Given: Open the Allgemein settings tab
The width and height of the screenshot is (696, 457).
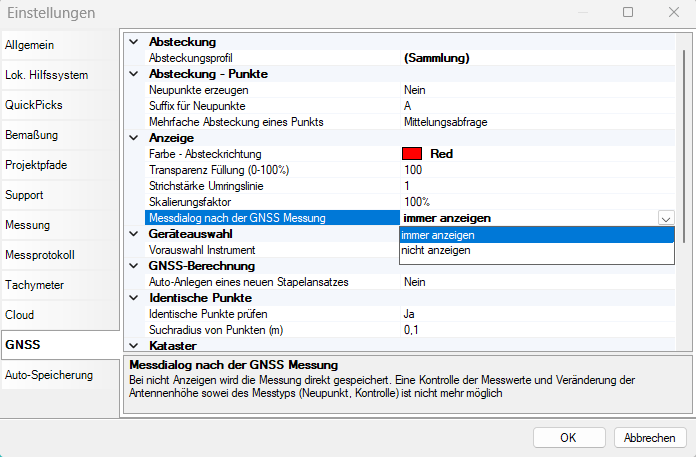Looking at the screenshot, I should coord(30,45).
